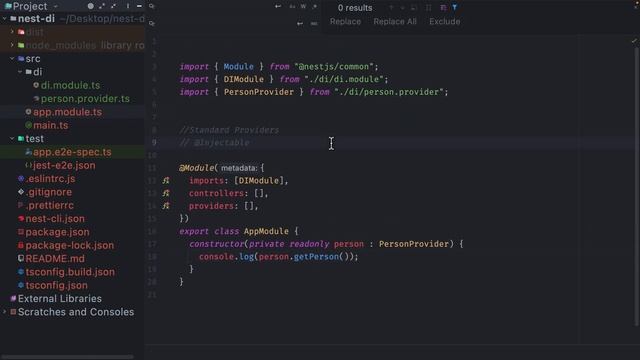
Task: Click the '0 results' counter text
Action: (355, 8)
